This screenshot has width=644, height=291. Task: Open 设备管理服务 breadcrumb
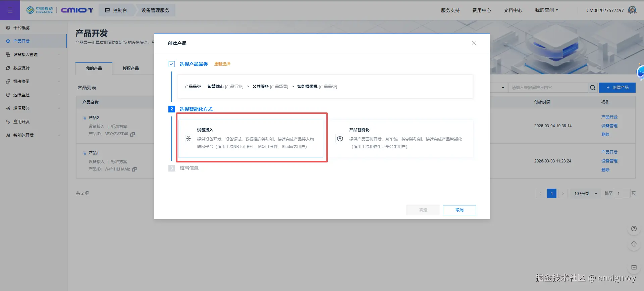(x=155, y=10)
